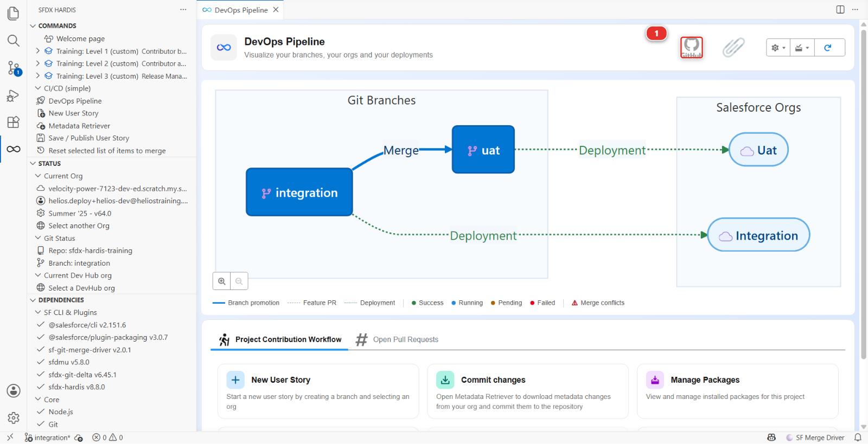Open the Manage gear in the activity bar
The width and height of the screenshot is (868, 444).
[x=14, y=418]
